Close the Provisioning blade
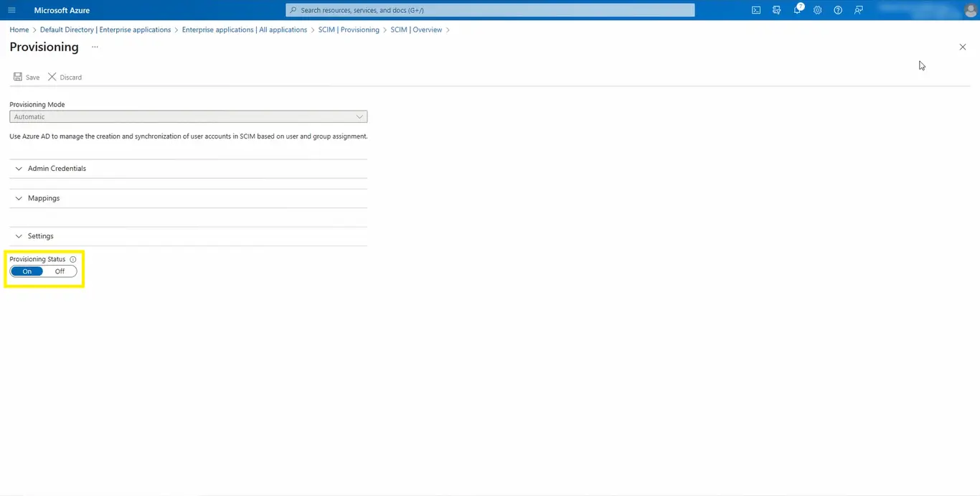Screen dimensions: 980x496 pos(963,47)
